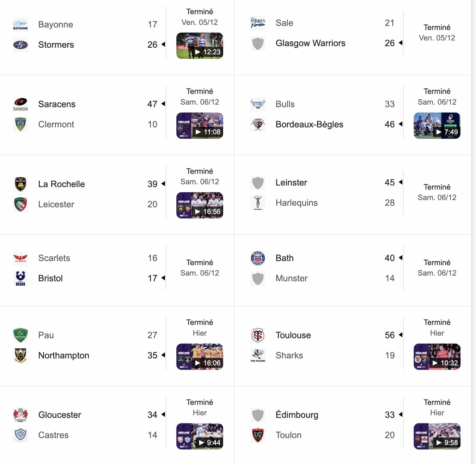Screen dimensions: 476x464
Task: Open the La Rochelle team link
Action: coord(62,184)
